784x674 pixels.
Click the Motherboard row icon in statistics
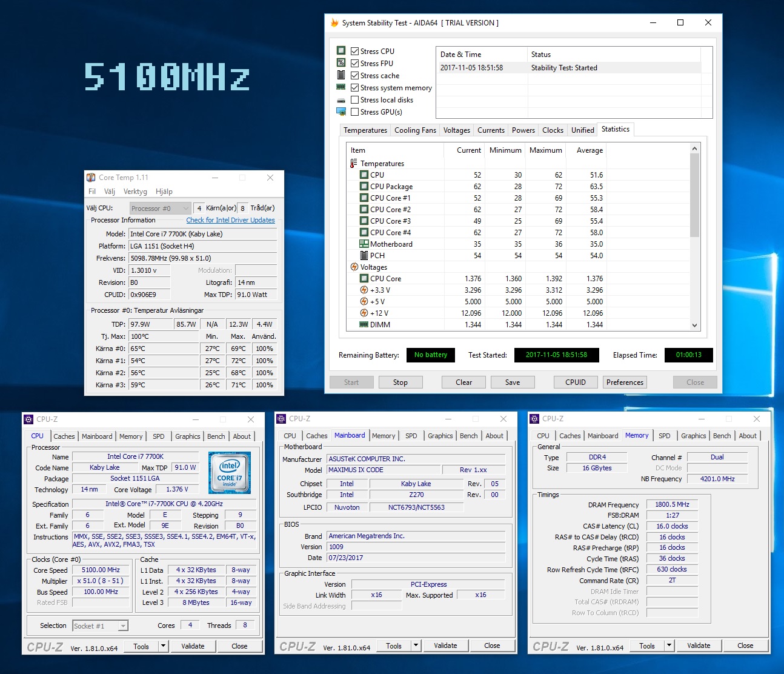pyautogui.click(x=364, y=244)
